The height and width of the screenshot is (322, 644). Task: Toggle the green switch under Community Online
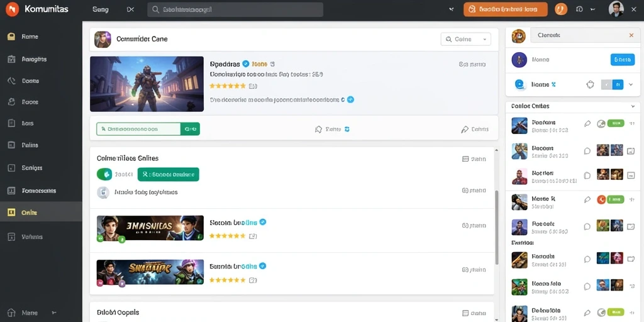(104, 174)
